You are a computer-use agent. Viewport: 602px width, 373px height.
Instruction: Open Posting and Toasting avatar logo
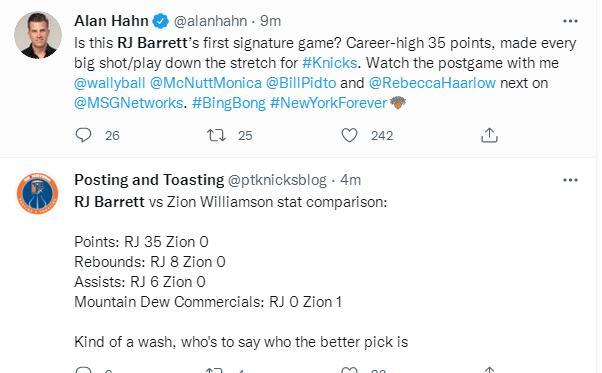pyautogui.click(x=38, y=193)
